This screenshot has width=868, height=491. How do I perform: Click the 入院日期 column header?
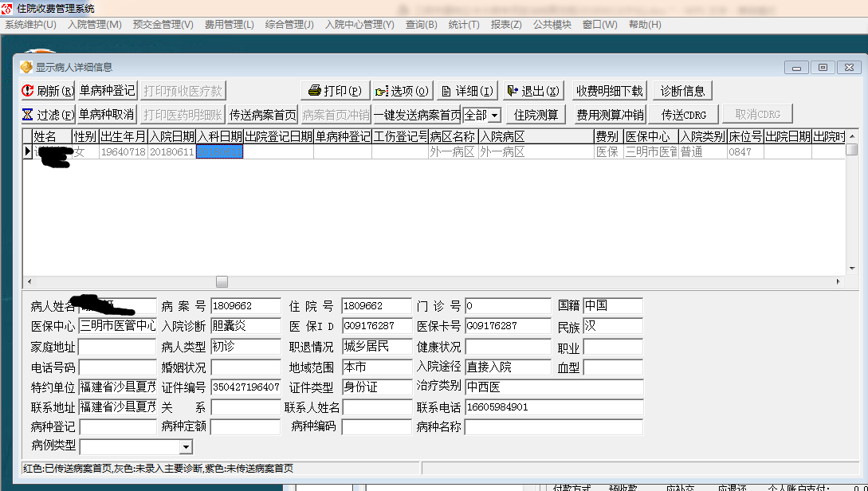(x=171, y=137)
